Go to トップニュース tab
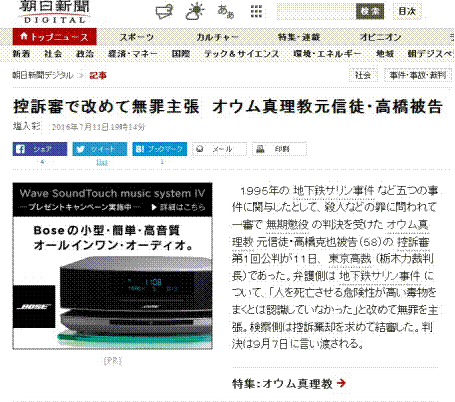Image resolution: width=455 pixels, height=402 pixels. pos(54,37)
